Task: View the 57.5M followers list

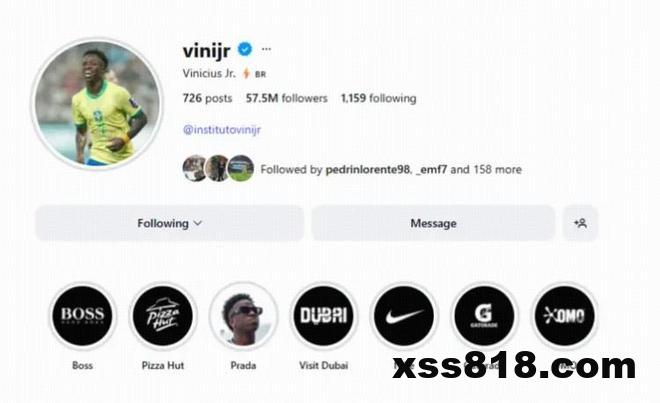Action: coord(286,98)
